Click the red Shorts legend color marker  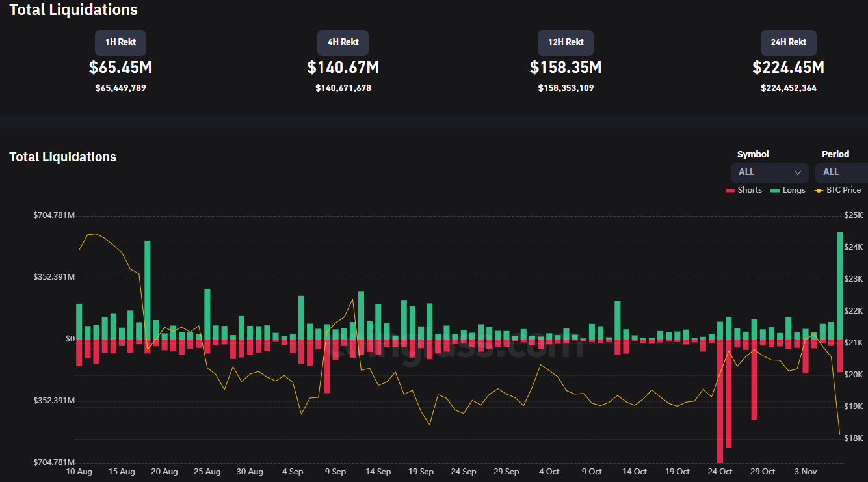click(730, 190)
